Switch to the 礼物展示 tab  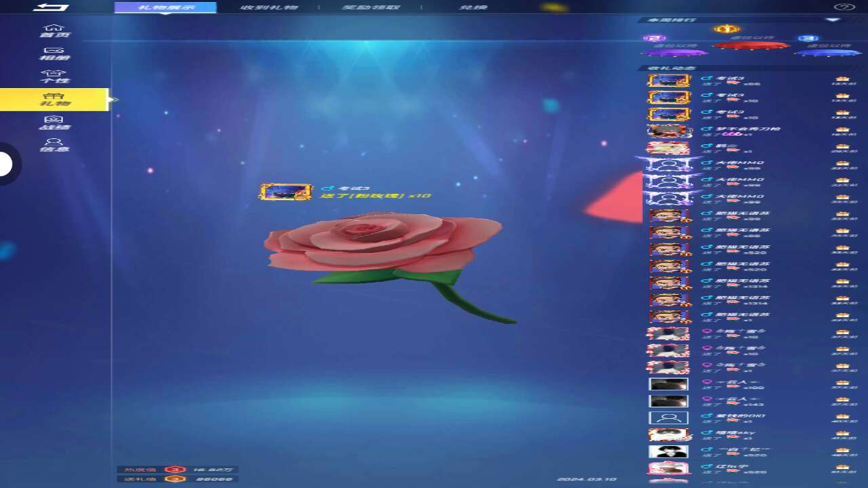[x=165, y=8]
